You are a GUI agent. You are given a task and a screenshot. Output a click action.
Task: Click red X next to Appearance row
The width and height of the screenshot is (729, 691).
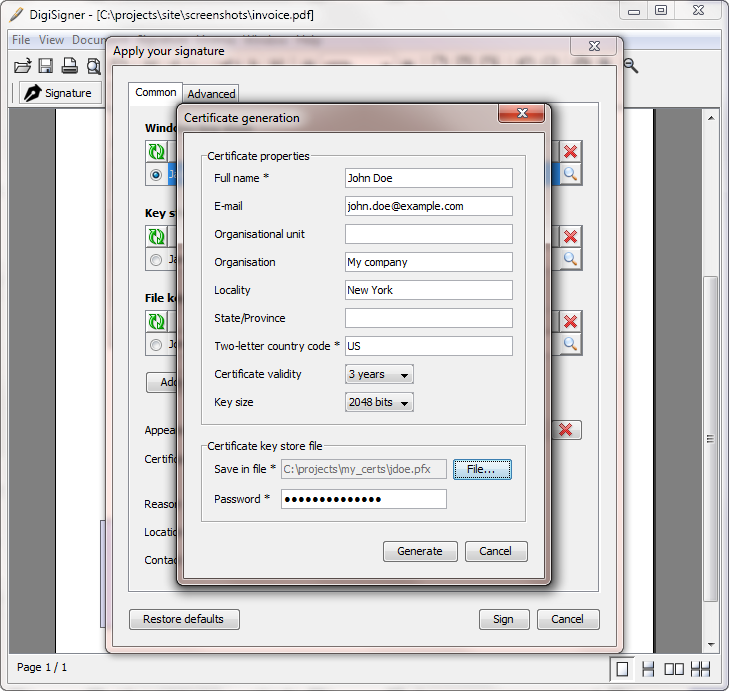click(566, 430)
